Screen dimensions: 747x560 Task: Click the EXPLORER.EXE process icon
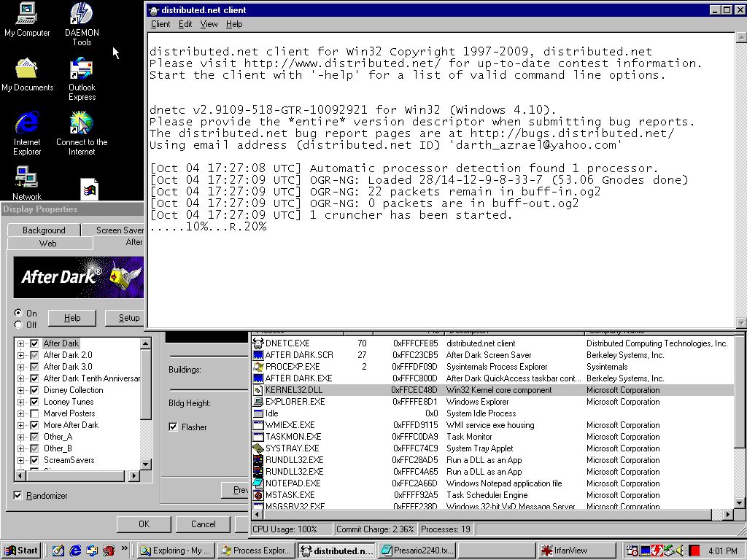coord(258,402)
